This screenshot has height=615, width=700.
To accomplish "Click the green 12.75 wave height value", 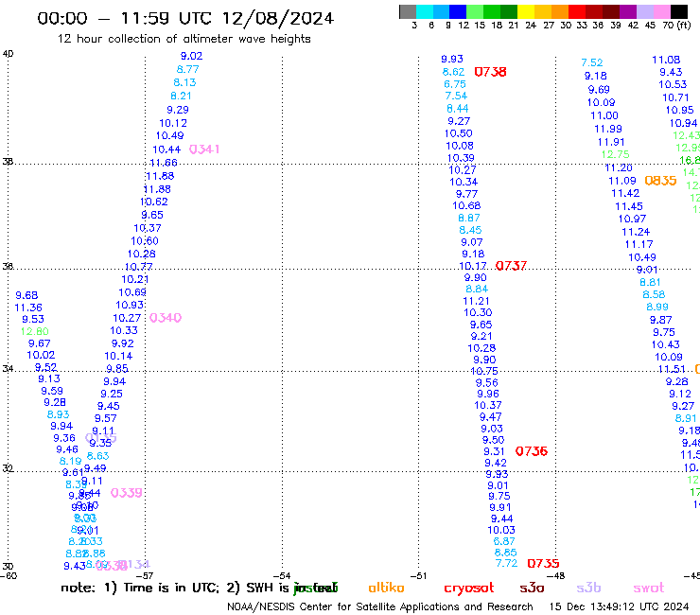I will point(615,154).
